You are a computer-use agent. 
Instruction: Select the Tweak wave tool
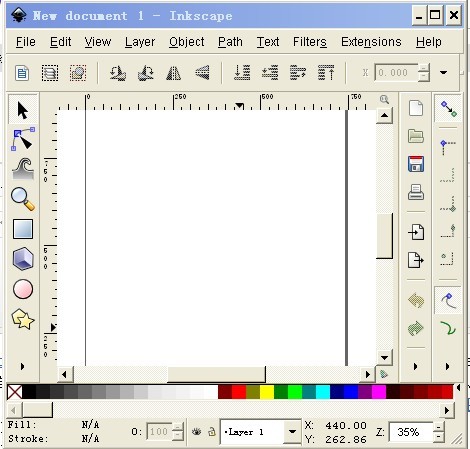click(23, 168)
